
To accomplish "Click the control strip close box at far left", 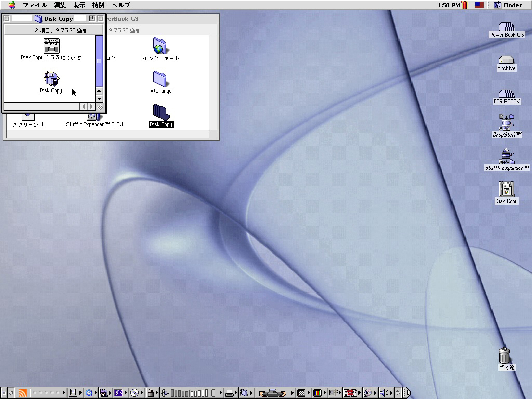I will (x=4, y=393).
